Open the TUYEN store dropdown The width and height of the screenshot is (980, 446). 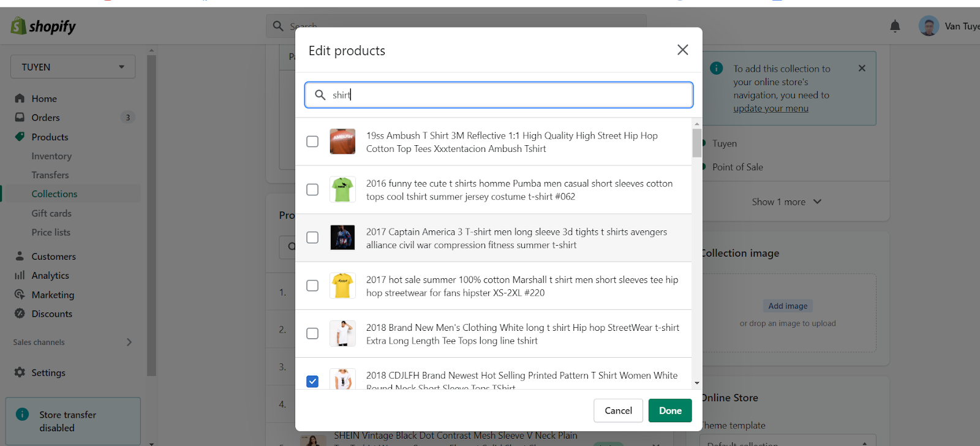tap(72, 67)
